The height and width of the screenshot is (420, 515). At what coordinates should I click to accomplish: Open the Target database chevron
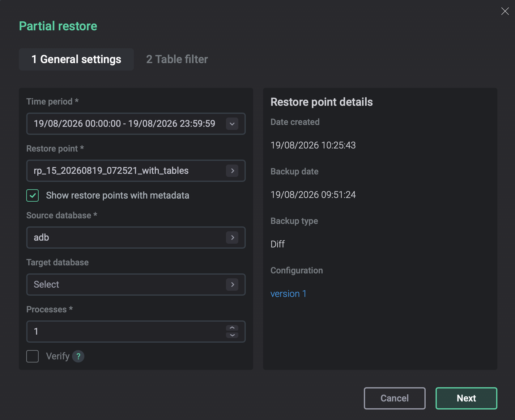pos(232,285)
